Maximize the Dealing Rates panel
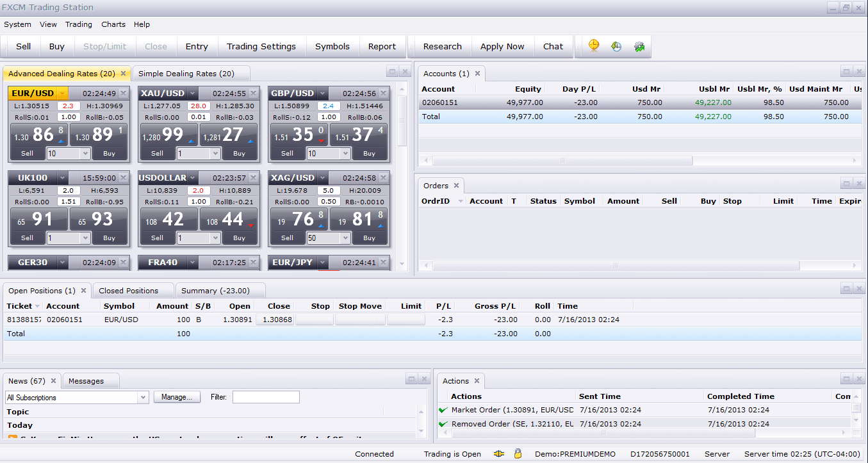This screenshot has width=868, height=463. (393, 72)
